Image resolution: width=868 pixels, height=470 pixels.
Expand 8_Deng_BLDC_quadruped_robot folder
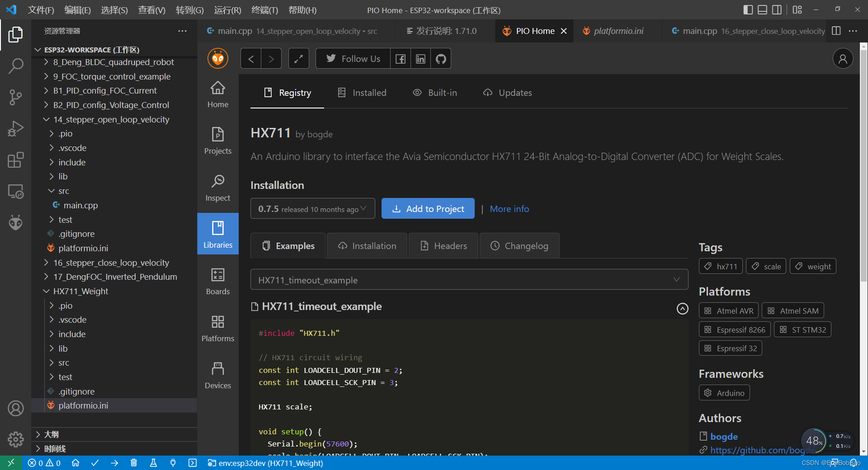click(113, 62)
